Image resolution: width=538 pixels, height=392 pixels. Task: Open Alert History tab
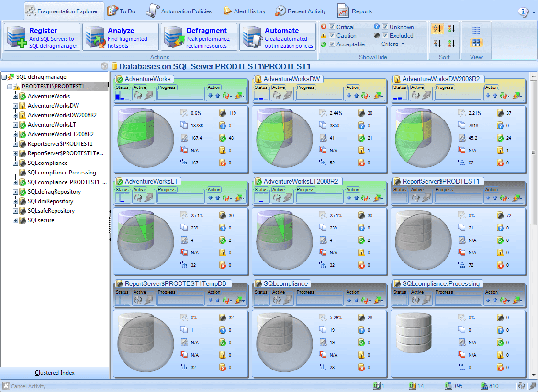[x=245, y=11]
